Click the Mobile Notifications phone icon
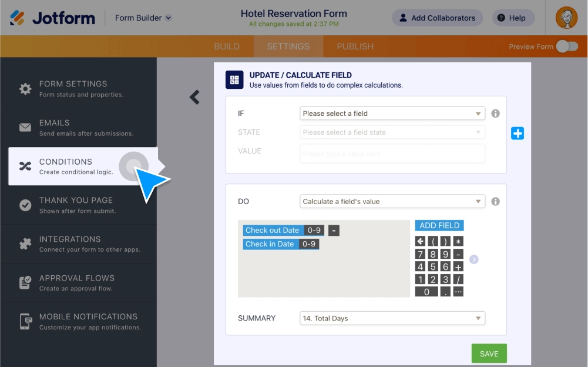 pyautogui.click(x=25, y=321)
